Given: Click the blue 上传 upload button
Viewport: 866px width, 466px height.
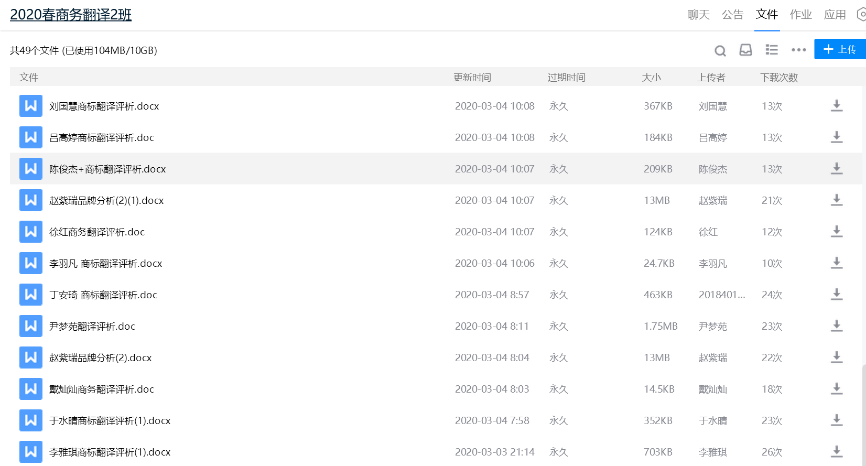Looking at the screenshot, I should (x=839, y=50).
